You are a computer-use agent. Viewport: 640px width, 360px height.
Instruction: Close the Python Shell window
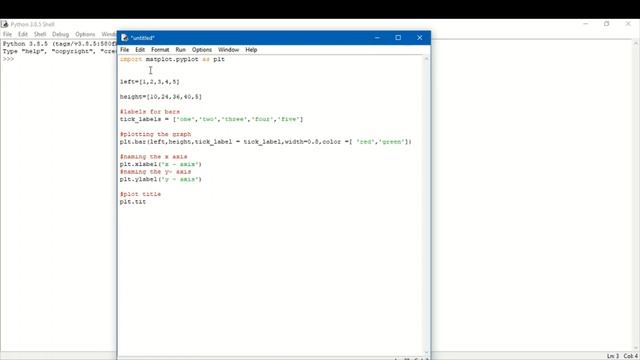pos(628,24)
